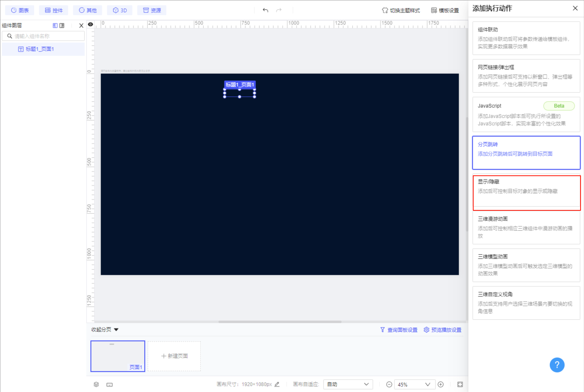
Task: Open the blue help question button
Action: click(557, 365)
